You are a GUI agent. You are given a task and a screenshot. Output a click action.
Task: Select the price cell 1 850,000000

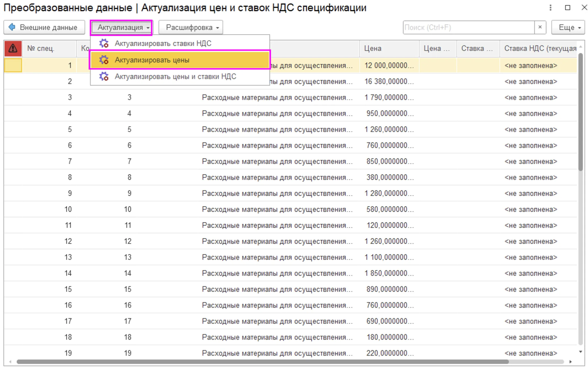[389, 273]
